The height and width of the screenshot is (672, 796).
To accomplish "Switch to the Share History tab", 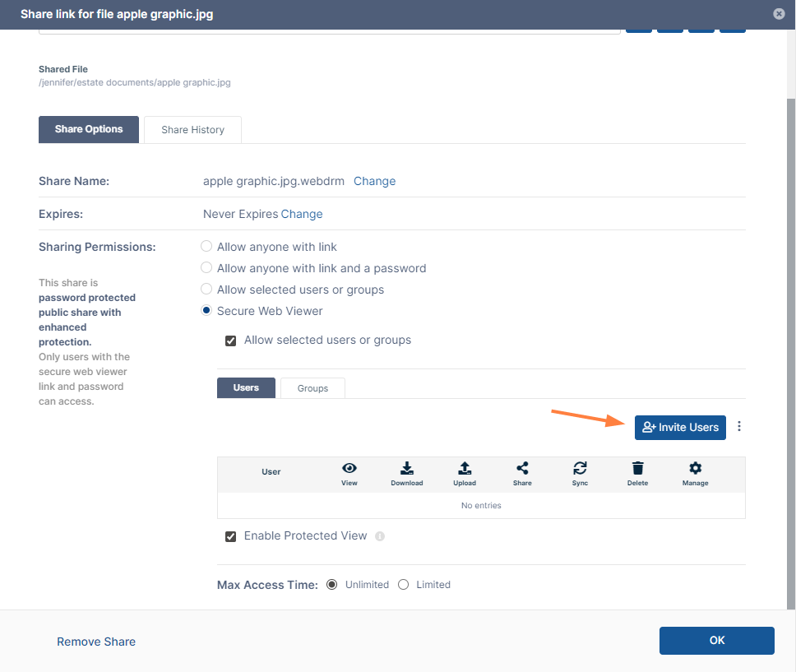I will (192, 130).
